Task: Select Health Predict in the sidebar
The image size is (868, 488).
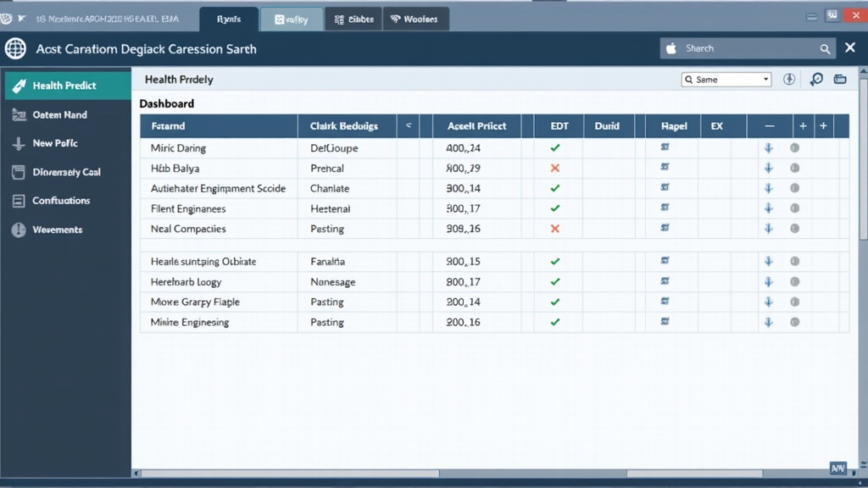Action: (x=68, y=86)
